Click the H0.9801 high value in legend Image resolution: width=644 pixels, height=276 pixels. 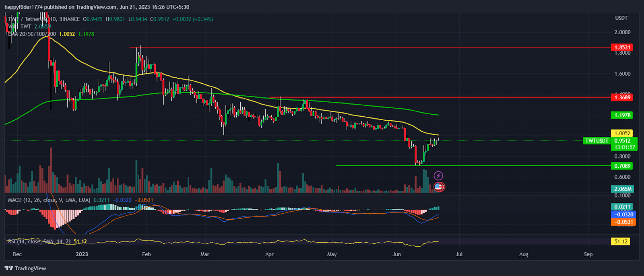coord(116,19)
